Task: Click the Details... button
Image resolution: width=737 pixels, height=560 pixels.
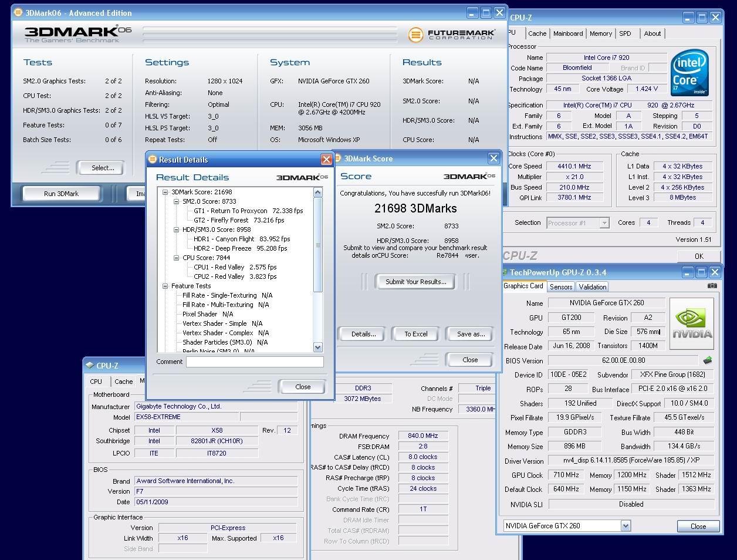Action: [x=363, y=334]
